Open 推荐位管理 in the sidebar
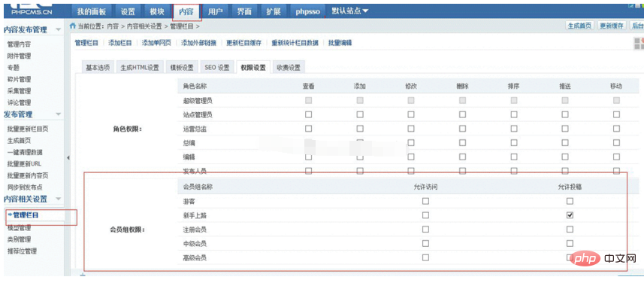 [22, 251]
